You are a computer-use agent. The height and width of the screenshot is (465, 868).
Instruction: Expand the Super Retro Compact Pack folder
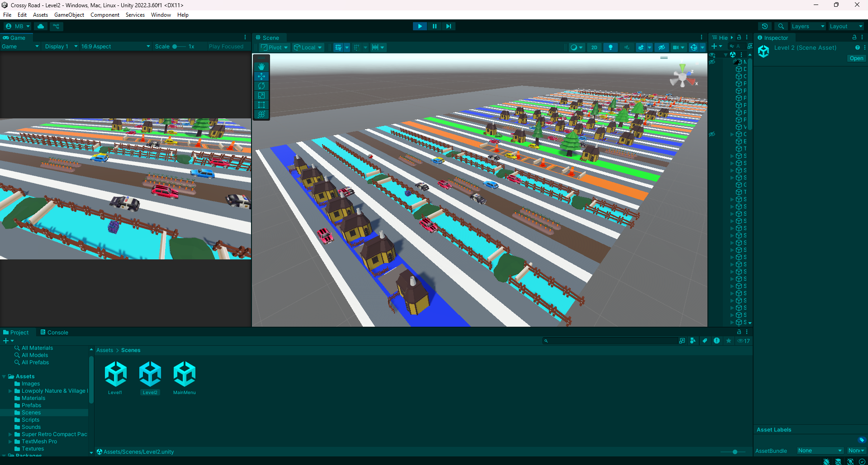[x=10, y=434]
